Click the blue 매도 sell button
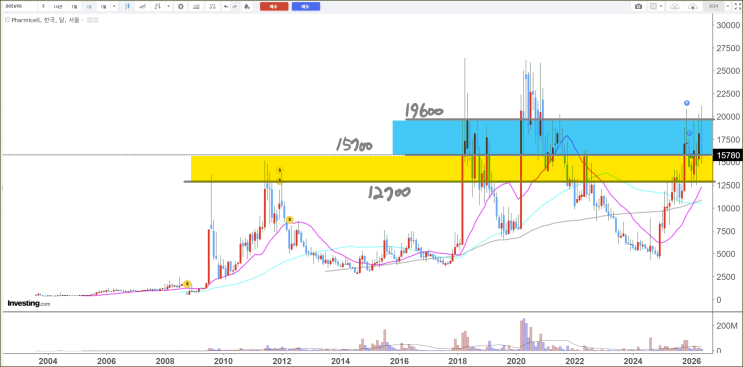This screenshot has width=743, height=367. (306, 6)
